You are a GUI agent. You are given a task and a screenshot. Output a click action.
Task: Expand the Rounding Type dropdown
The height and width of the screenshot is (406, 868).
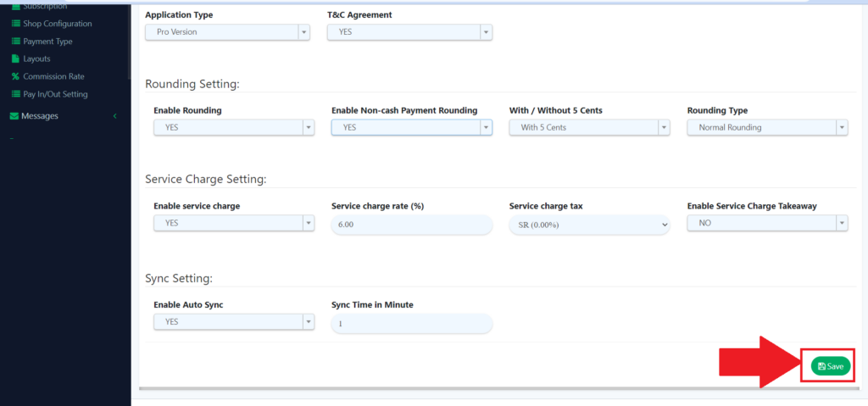767,127
